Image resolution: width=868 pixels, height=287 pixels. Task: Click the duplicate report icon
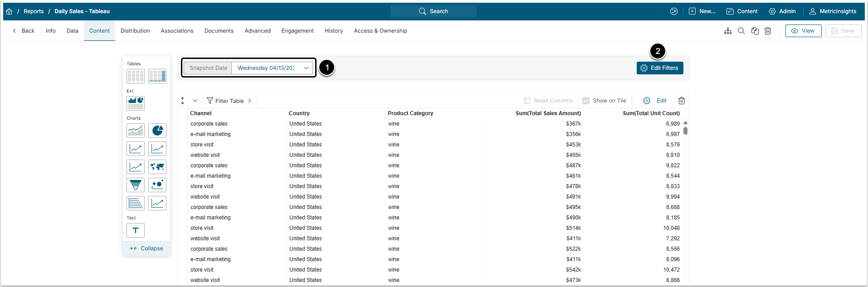[755, 31]
